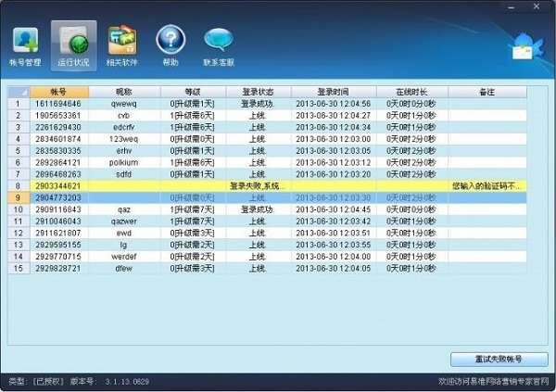
Task: Select the row with nickname werdef
Action: 268,257
